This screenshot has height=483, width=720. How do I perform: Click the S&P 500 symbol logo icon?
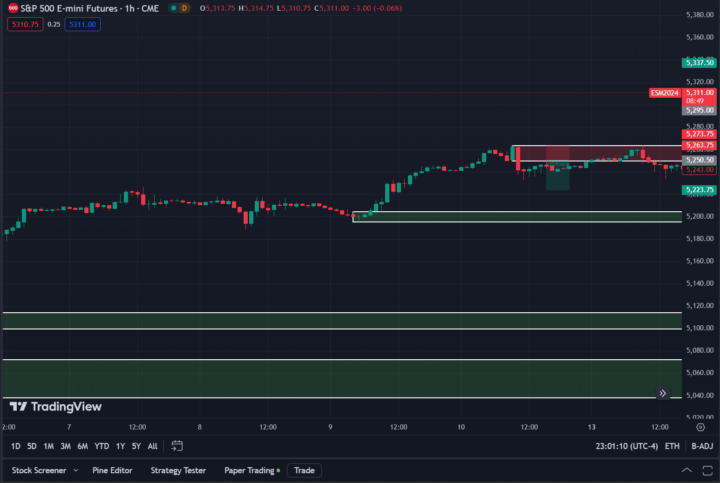click(x=13, y=8)
